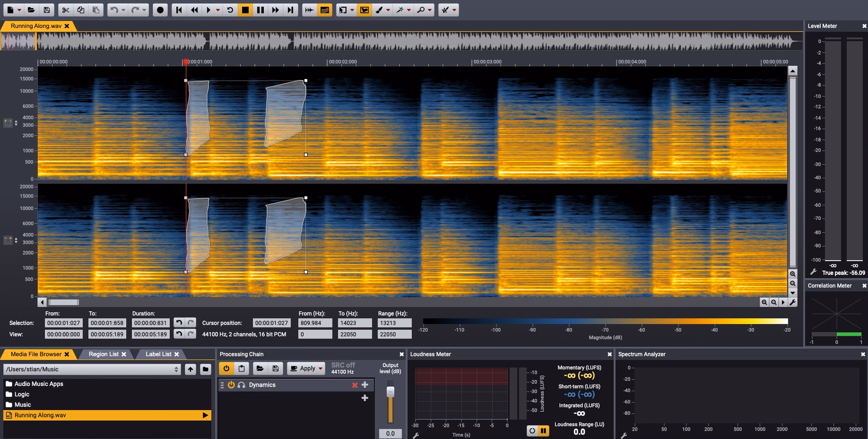Click the output level 0.0 value field
This screenshot has width=868, height=439.
pos(390,434)
